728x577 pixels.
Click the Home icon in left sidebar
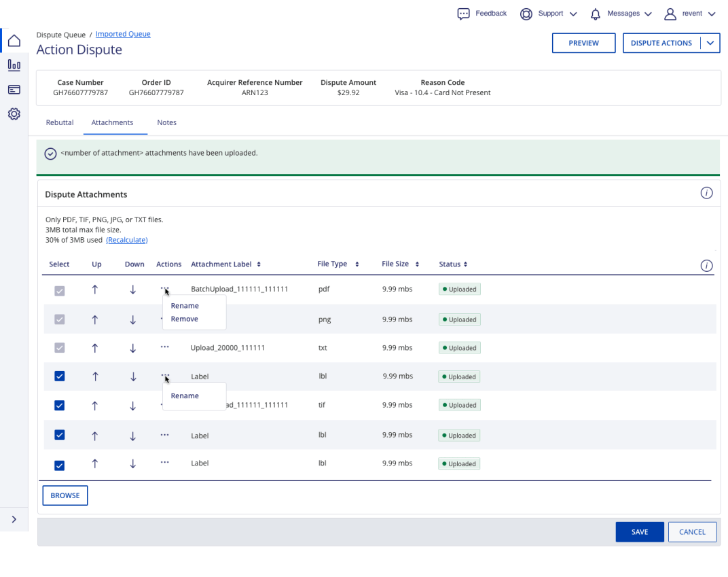point(14,41)
